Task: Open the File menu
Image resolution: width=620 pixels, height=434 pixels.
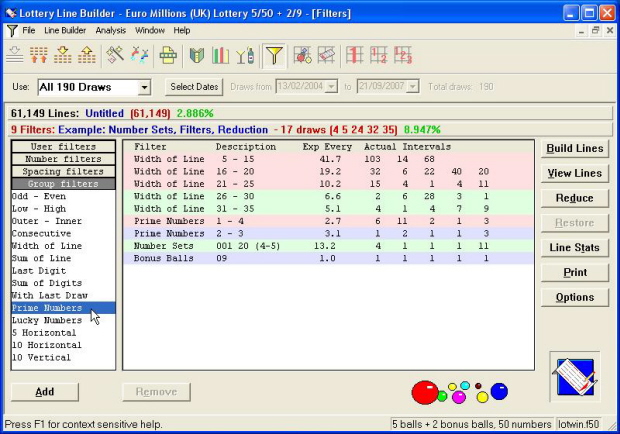Action: (x=28, y=30)
